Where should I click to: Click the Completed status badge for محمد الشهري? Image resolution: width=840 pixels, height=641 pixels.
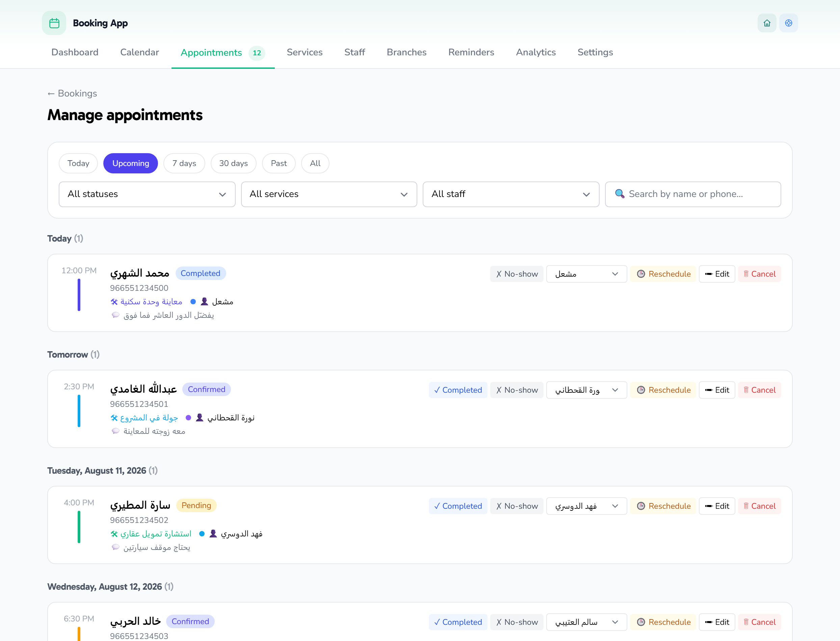pyautogui.click(x=201, y=273)
